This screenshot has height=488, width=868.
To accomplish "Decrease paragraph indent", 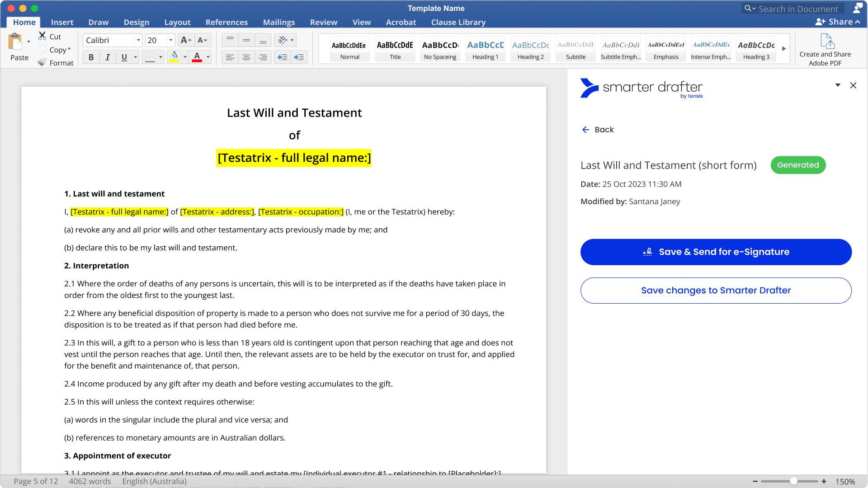I will coord(283,57).
